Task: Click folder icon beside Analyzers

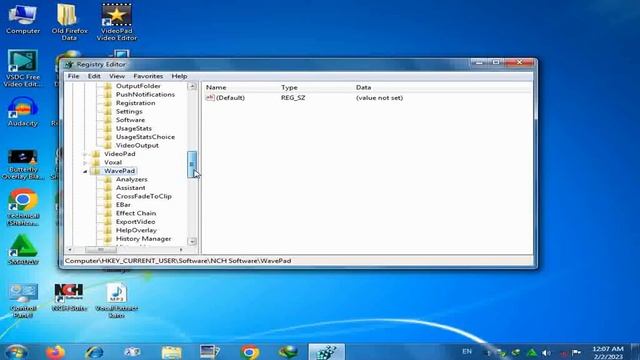Action: [108, 180]
